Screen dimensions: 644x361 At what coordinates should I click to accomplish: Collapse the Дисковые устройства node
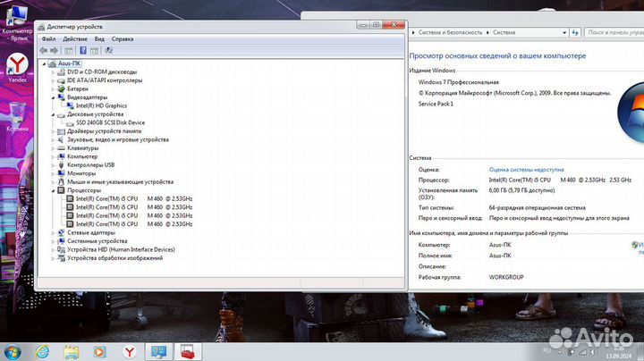click(53, 114)
